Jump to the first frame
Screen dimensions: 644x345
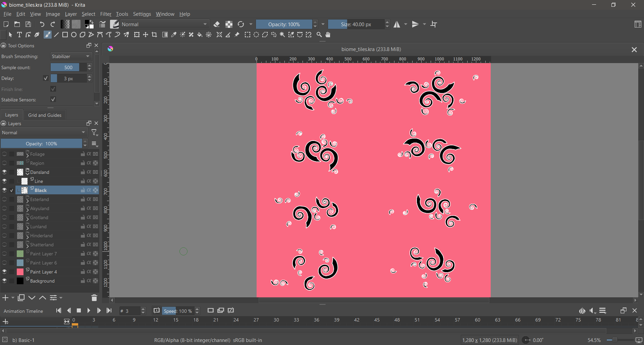[59, 310]
